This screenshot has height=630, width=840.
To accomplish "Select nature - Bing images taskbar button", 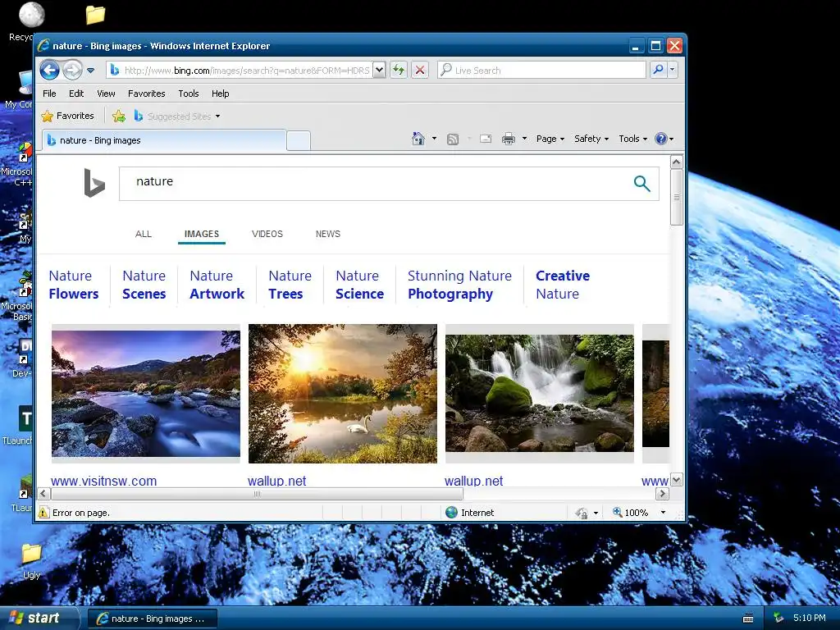I will coord(152,619).
